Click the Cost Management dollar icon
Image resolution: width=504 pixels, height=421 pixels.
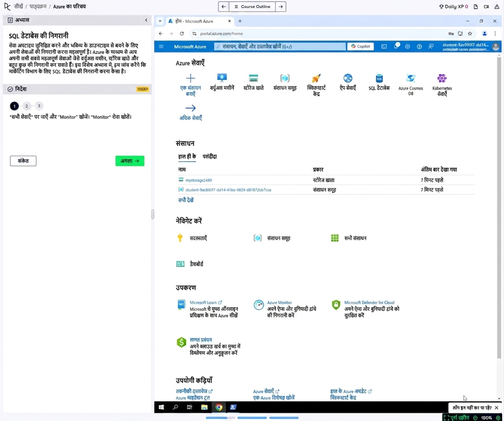[181, 343]
